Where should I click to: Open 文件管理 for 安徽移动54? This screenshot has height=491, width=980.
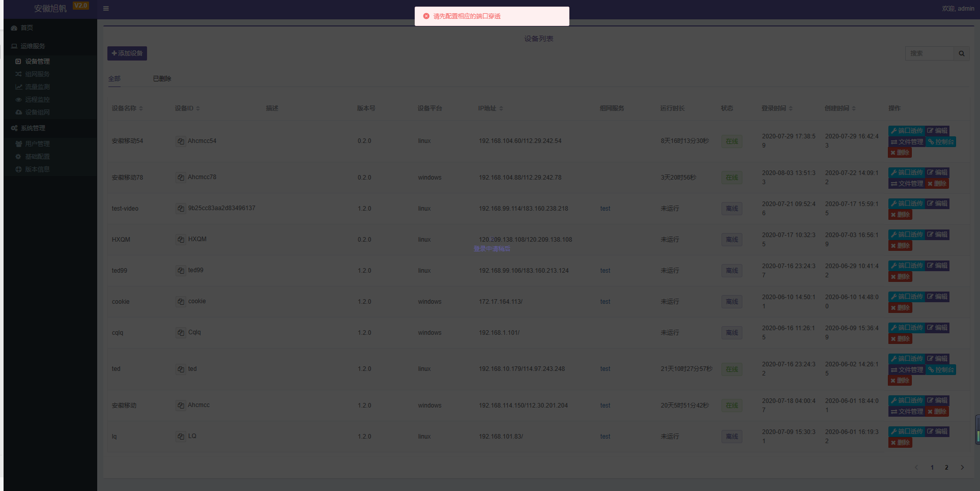click(907, 142)
